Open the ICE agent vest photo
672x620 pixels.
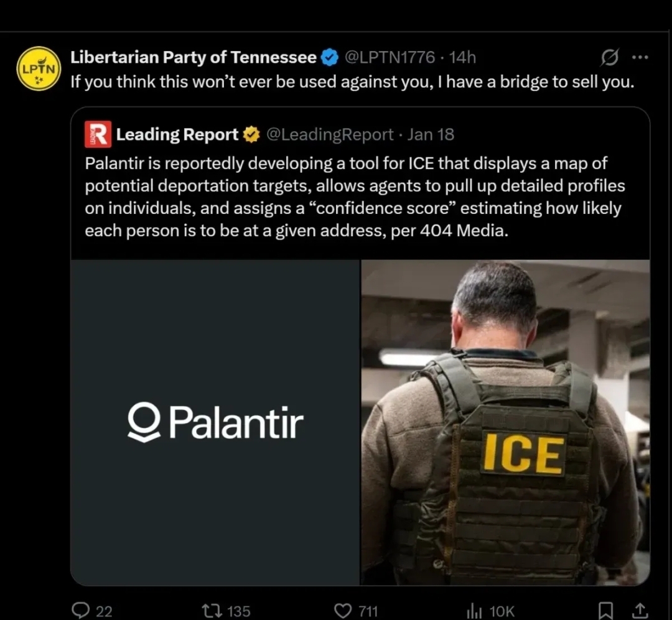click(505, 422)
